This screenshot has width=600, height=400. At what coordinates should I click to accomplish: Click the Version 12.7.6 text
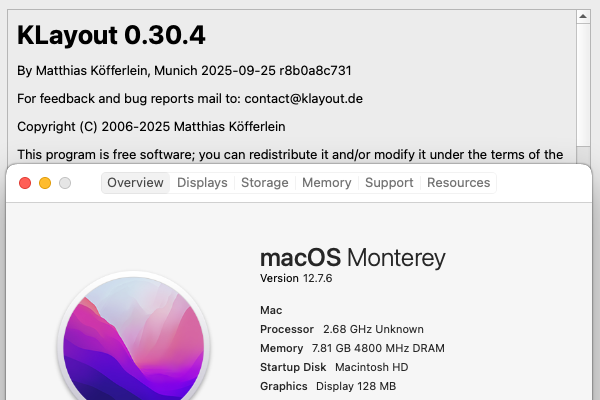click(x=296, y=278)
